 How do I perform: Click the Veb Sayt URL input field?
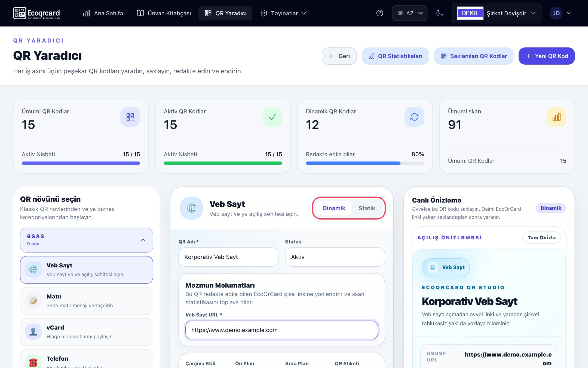click(x=282, y=330)
